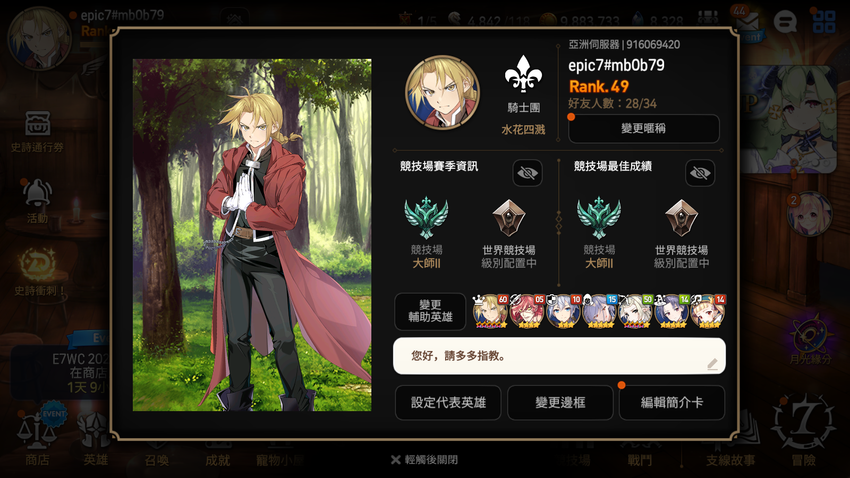Click best record arena Master II badge

pyautogui.click(x=598, y=218)
